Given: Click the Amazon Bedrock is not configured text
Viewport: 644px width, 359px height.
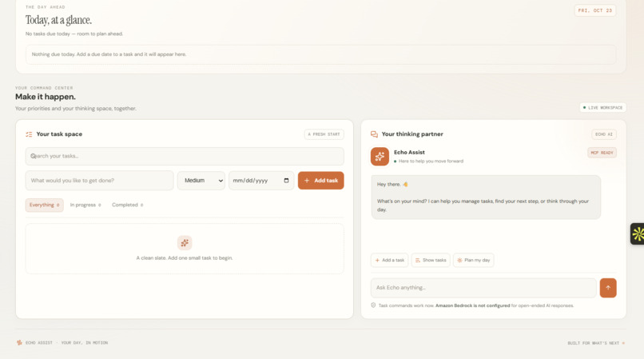Looking at the screenshot, I should coord(472,305).
